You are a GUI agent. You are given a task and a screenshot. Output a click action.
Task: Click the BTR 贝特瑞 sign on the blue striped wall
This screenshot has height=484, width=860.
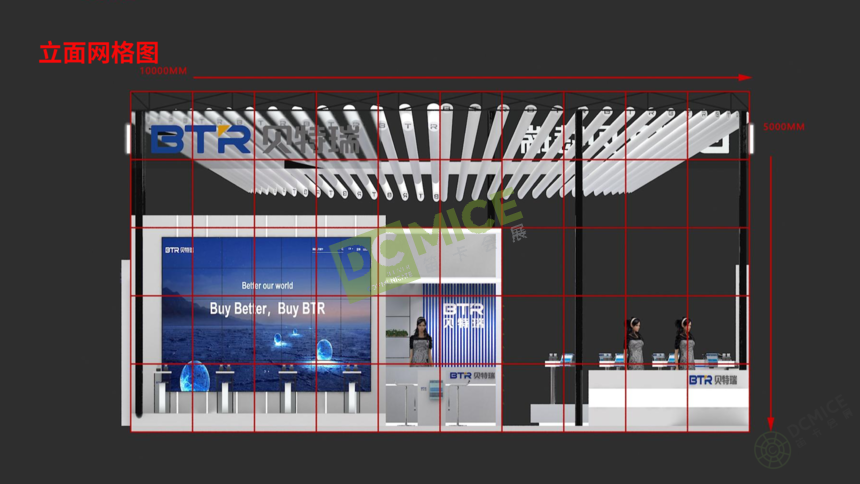pos(463,316)
